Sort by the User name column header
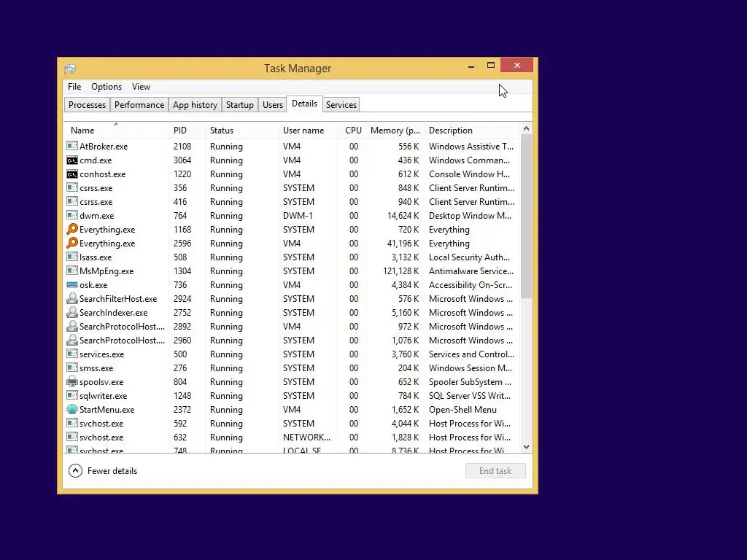 [x=308, y=130]
